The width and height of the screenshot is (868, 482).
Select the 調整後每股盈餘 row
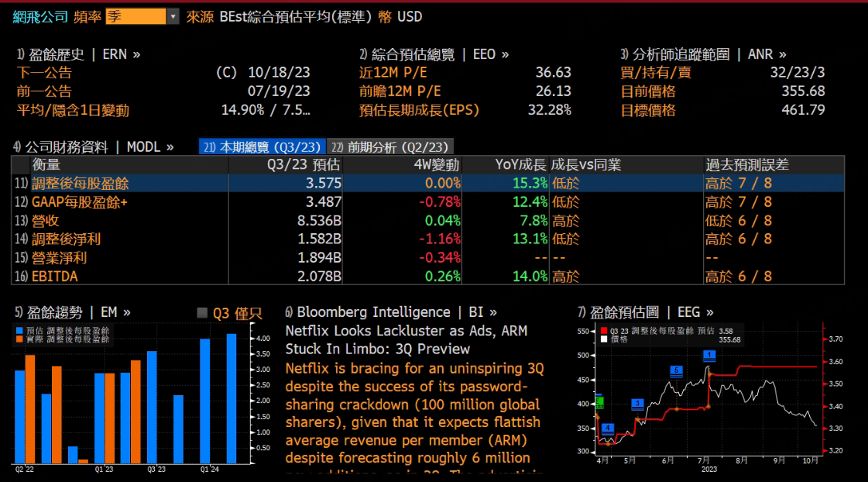tap(428, 184)
